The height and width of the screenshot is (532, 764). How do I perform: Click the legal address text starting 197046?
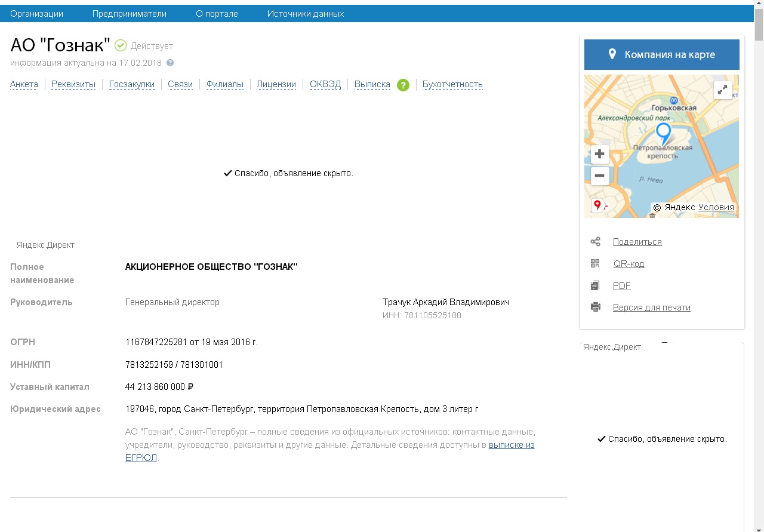302,409
